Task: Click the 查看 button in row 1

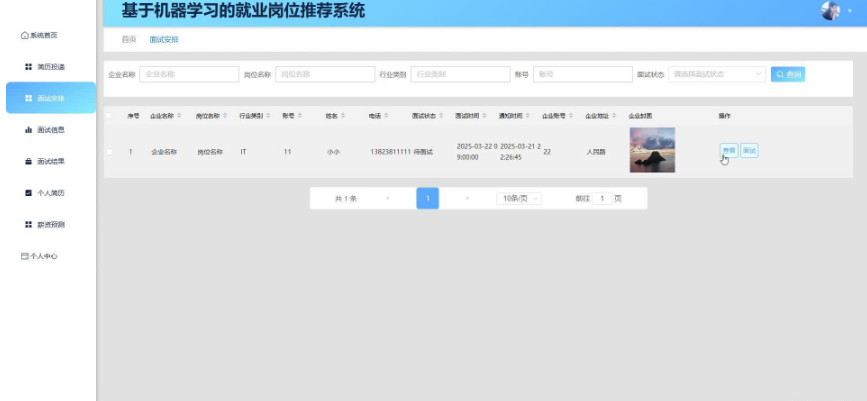Action: coord(729,150)
